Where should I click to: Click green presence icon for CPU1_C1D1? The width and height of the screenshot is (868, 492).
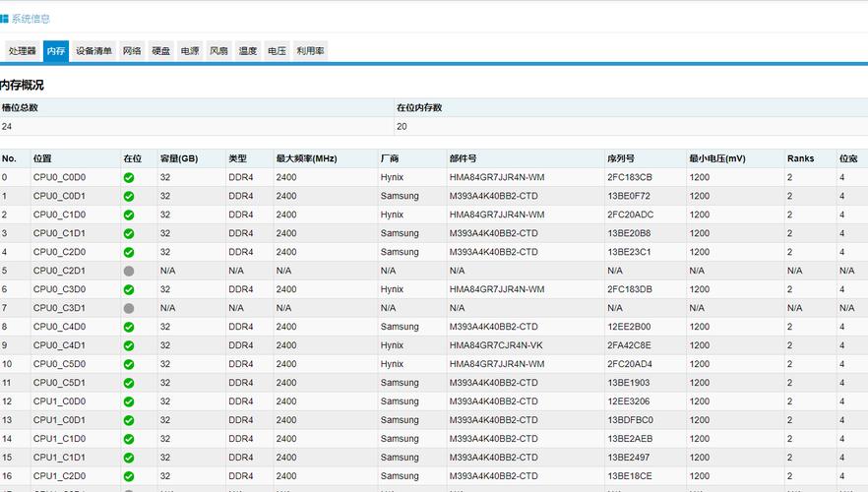pos(128,458)
